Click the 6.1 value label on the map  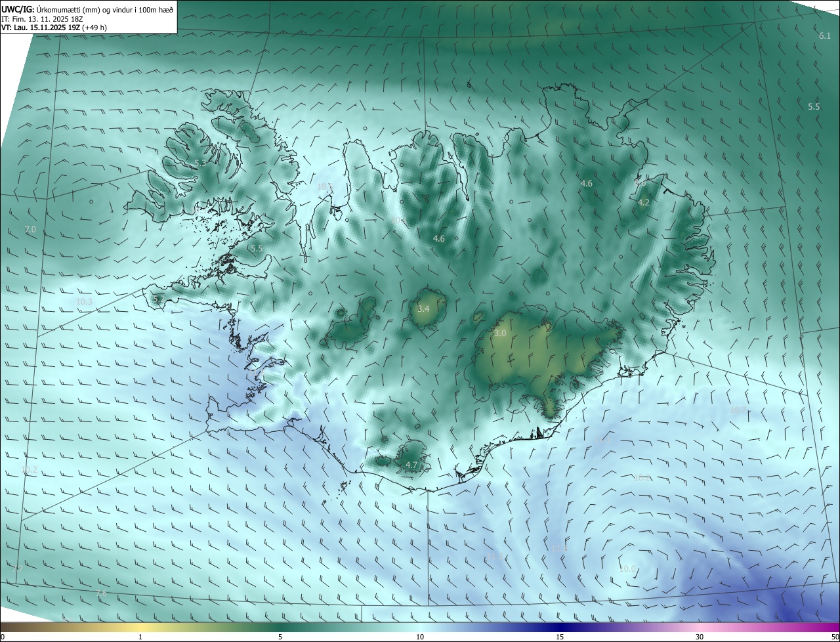point(826,35)
